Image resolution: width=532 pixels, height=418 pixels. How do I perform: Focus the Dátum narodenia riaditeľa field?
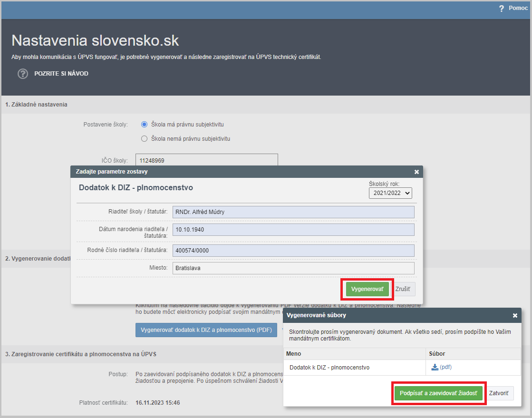tap(293, 230)
